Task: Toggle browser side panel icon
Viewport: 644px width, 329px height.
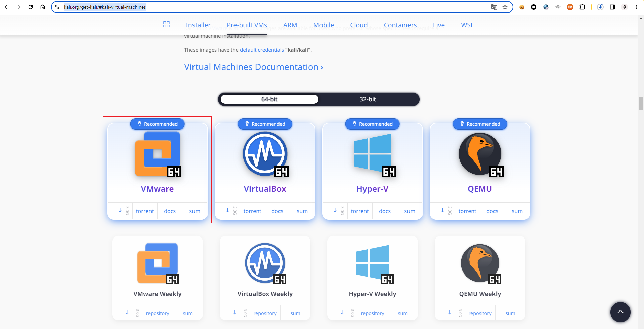Action: point(612,7)
